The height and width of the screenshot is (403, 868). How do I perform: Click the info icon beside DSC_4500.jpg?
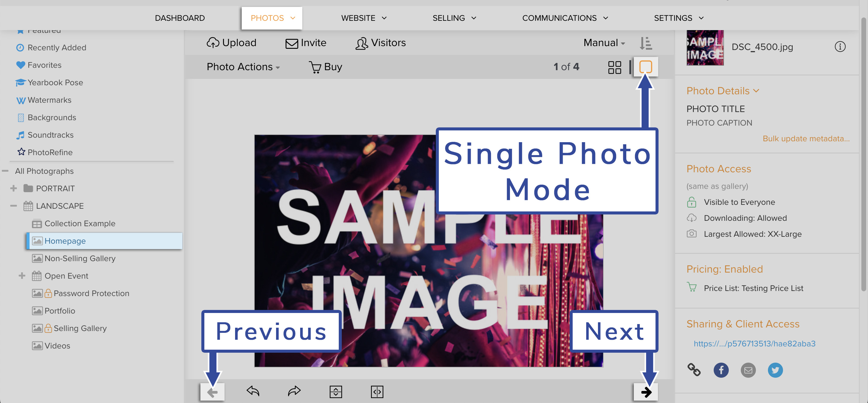pyautogui.click(x=840, y=47)
